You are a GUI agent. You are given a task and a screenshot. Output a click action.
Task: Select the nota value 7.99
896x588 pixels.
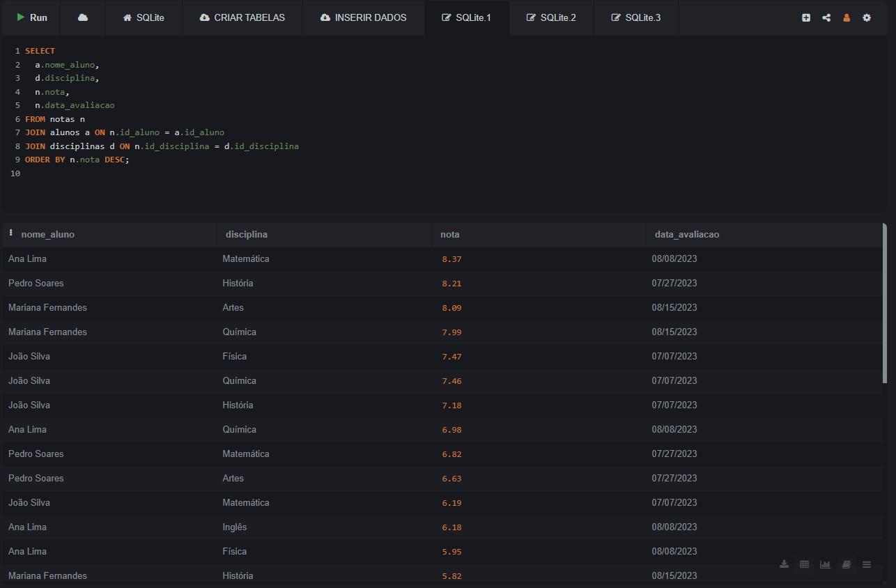(x=451, y=332)
